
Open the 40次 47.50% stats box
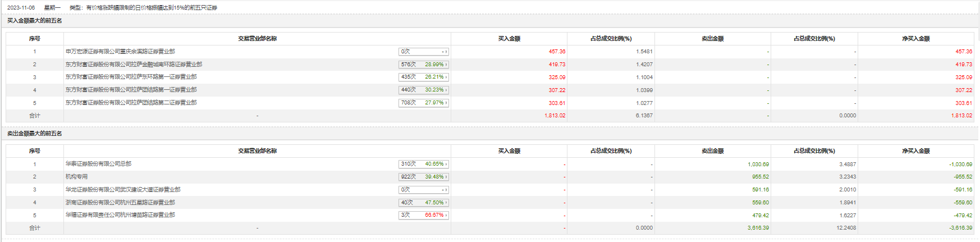click(x=424, y=203)
